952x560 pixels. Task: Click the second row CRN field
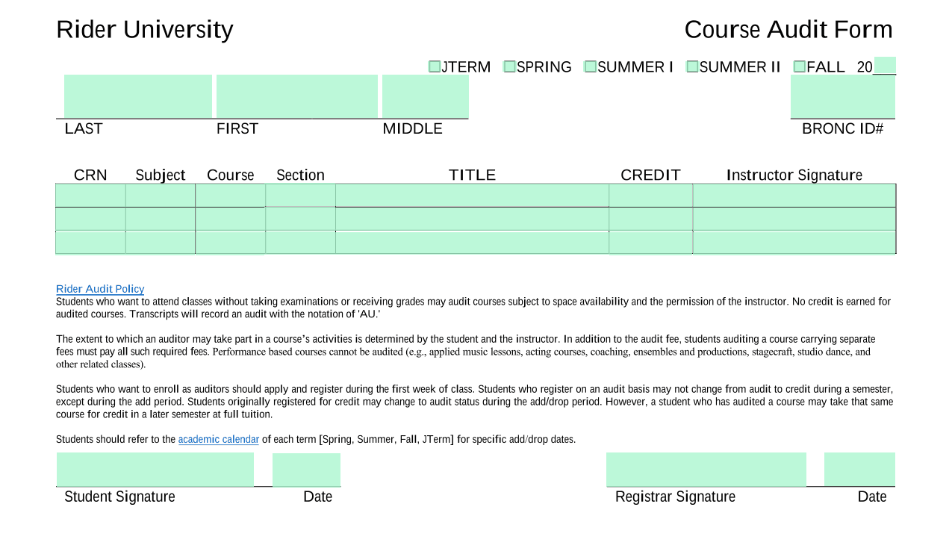point(90,219)
